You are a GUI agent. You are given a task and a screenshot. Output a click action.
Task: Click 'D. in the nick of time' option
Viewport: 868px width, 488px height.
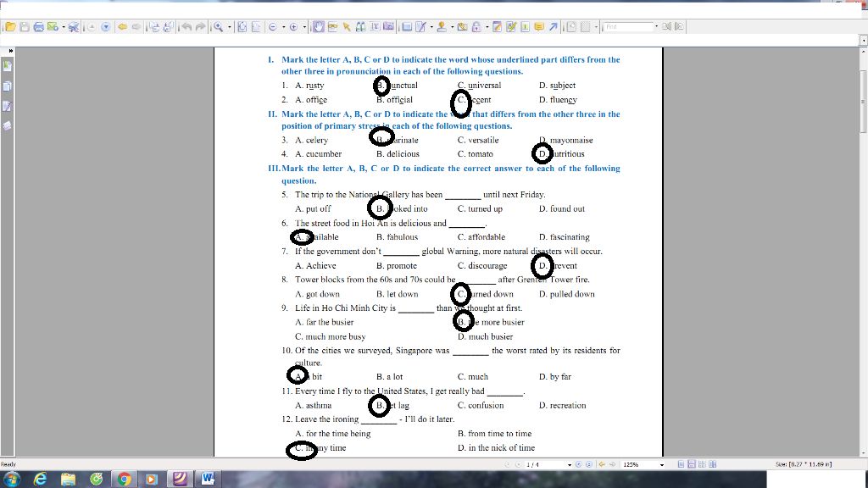tap(496, 447)
